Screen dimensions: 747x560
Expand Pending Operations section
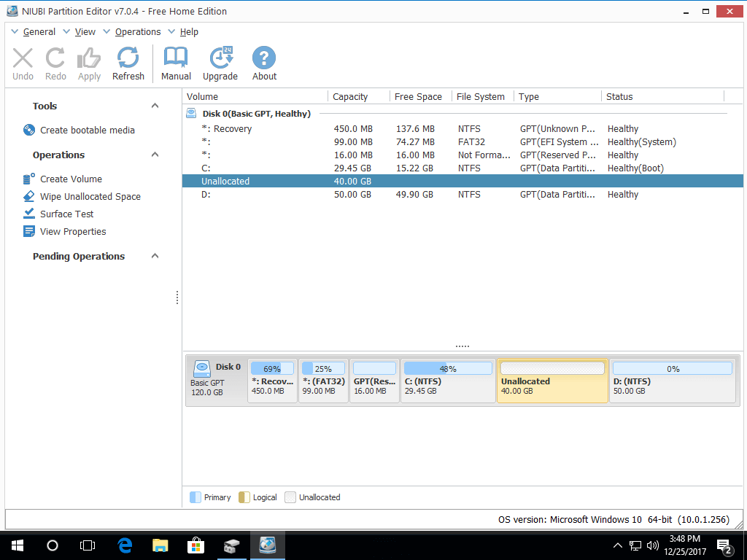pyautogui.click(x=154, y=256)
